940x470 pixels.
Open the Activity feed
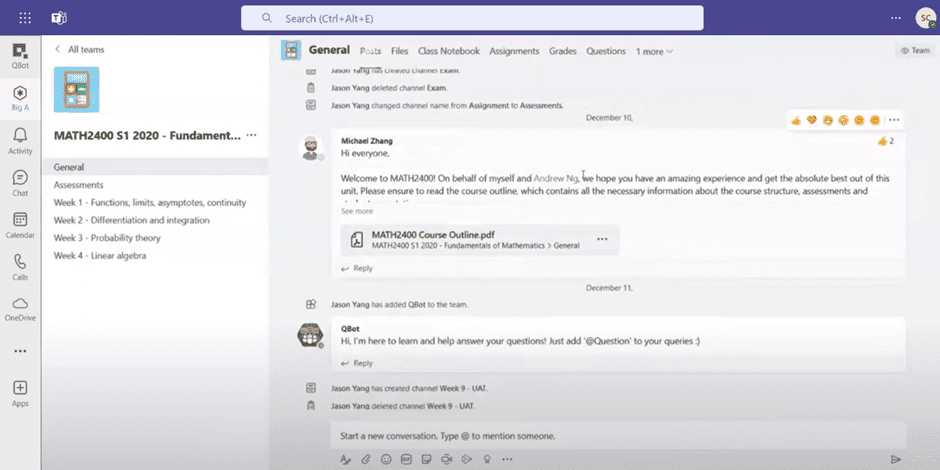tap(20, 141)
